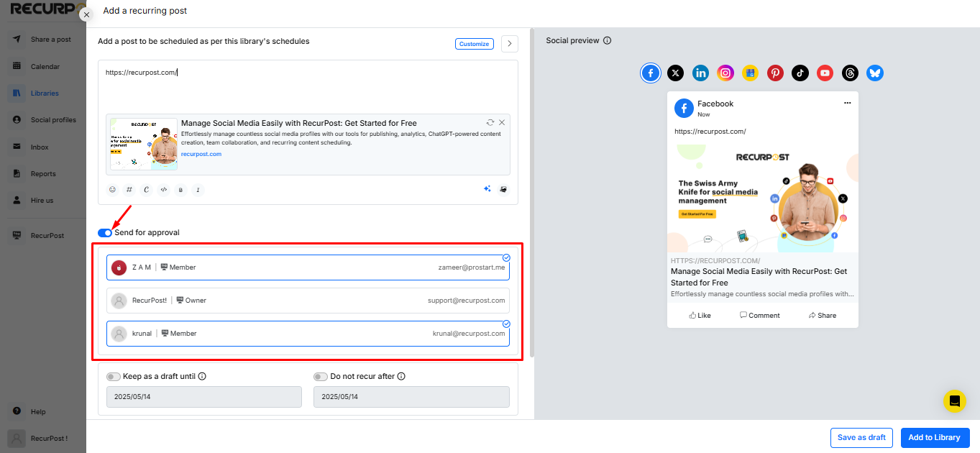Insert an emoji using the smiley icon

pos(112,190)
